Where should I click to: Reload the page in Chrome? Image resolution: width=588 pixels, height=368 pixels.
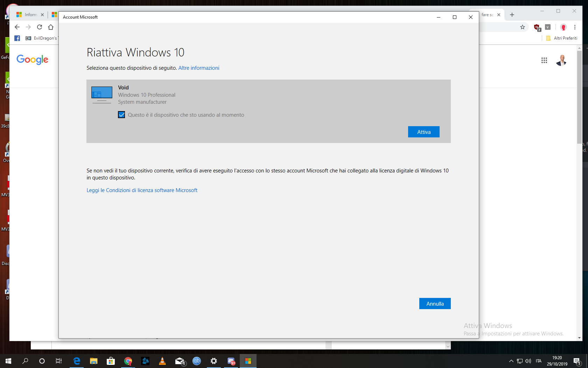[x=40, y=27]
